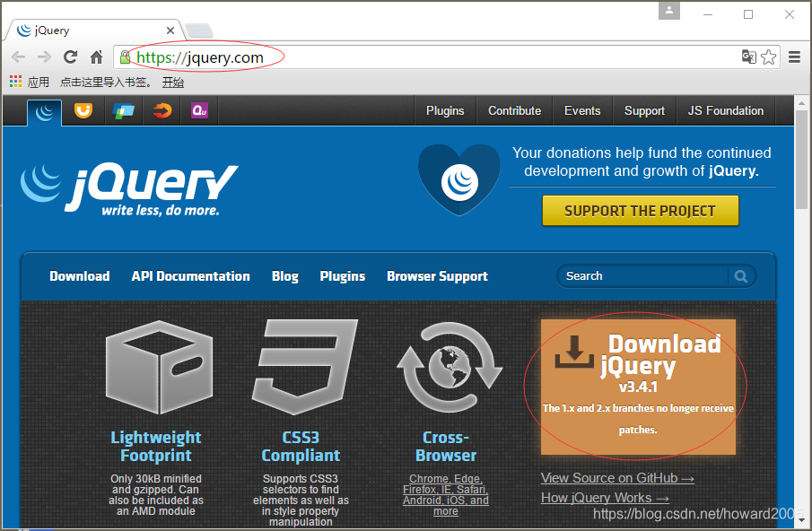Open Plugins in the blue menu bar
The width and height of the screenshot is (812, 531).
[343, 276]
